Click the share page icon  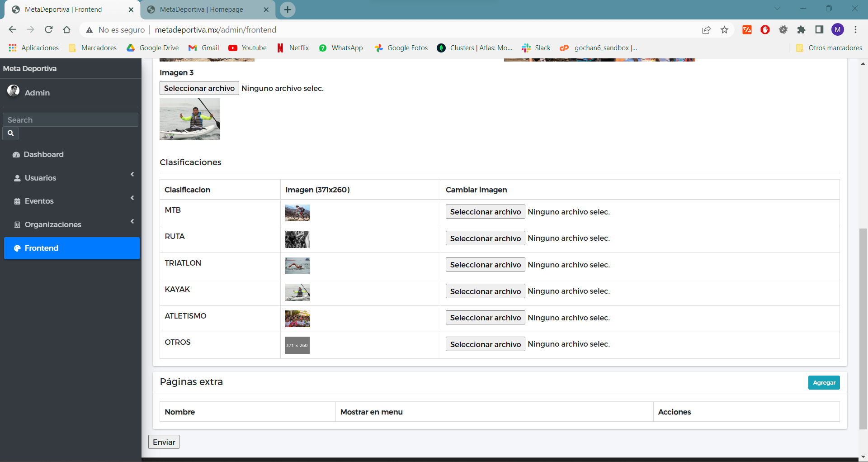pos(706,30)
